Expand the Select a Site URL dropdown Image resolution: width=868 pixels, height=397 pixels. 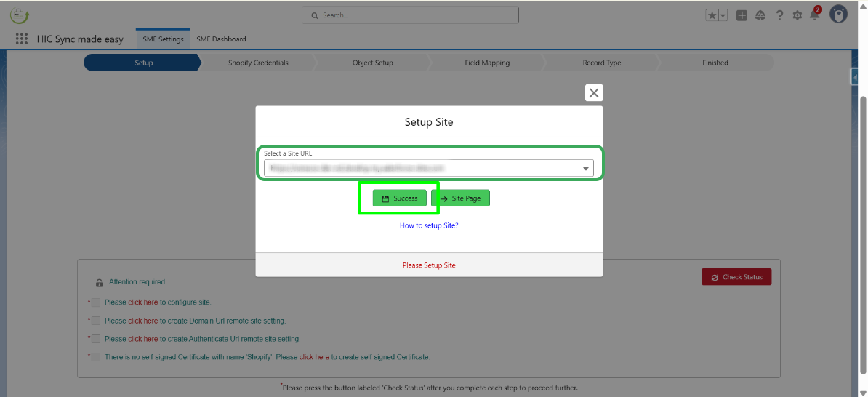(585, 169)
